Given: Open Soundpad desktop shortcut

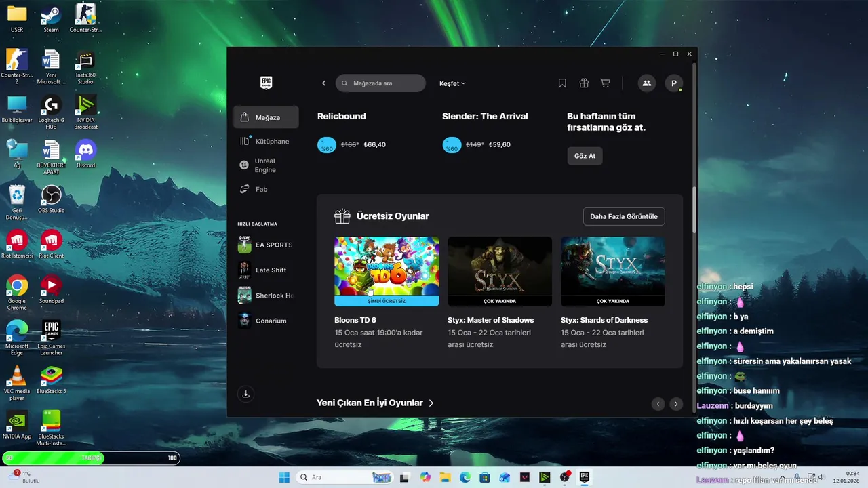Looking at the screenshot, I should [51, 289].
